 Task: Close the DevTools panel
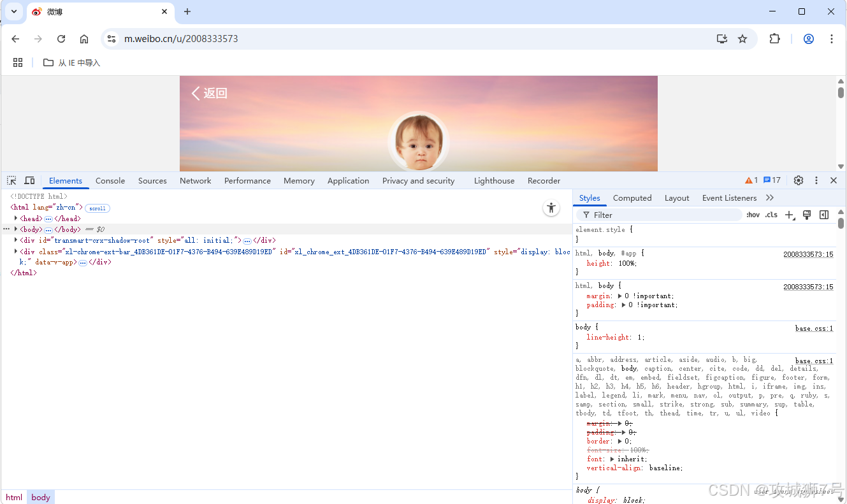[834, 180]
